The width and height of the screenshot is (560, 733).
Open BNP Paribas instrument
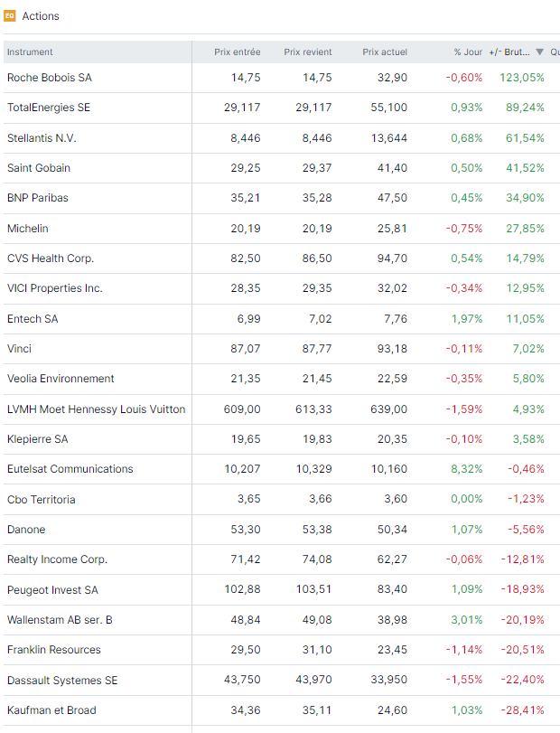[x=38, y=198]
